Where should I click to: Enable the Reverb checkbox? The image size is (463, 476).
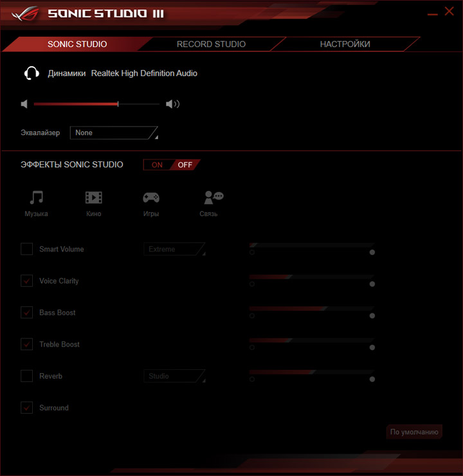coord(27,376)
